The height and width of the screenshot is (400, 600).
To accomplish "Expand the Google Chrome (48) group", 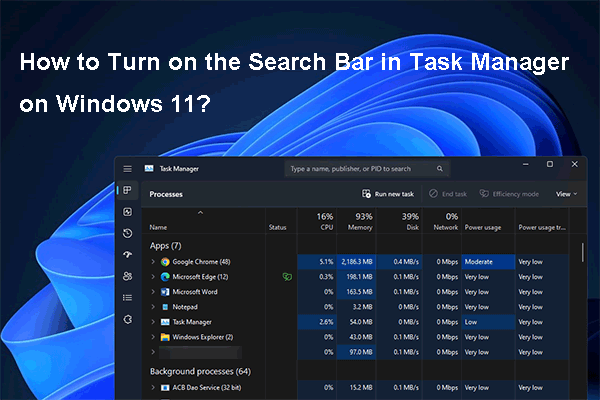I will pyautogui.click(x=153, y=262).
